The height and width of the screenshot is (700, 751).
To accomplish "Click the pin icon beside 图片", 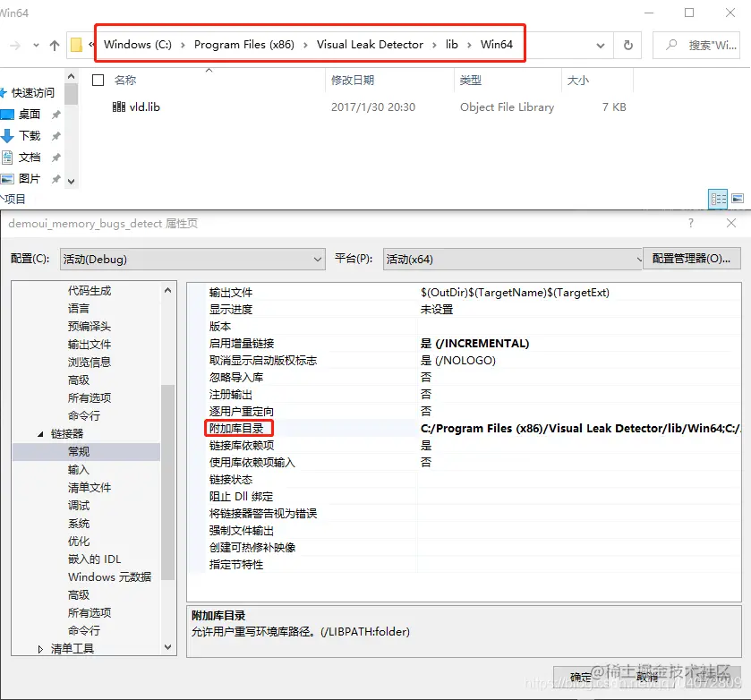I will (x=56, y=179).
